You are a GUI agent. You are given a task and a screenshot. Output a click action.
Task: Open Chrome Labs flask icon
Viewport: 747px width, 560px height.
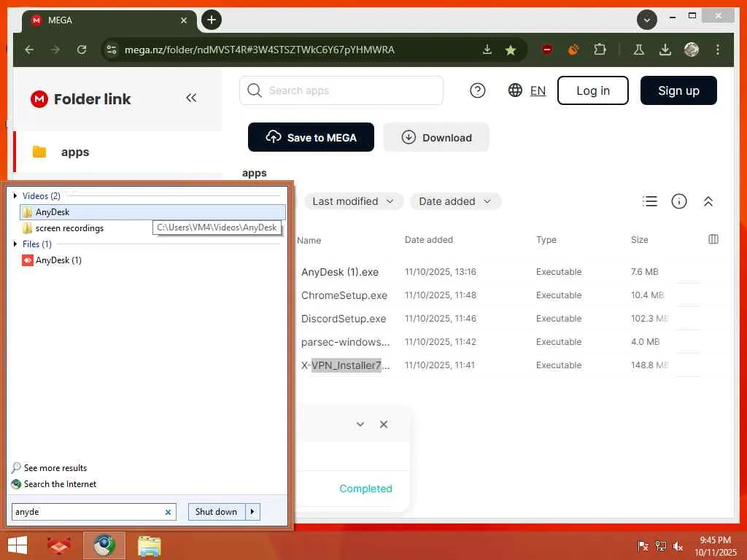[639, 49]
